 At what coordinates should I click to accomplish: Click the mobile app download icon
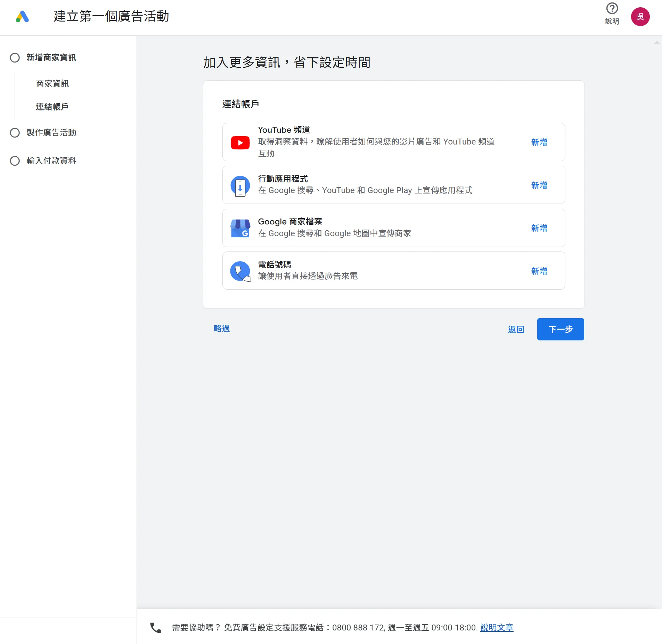240,186
